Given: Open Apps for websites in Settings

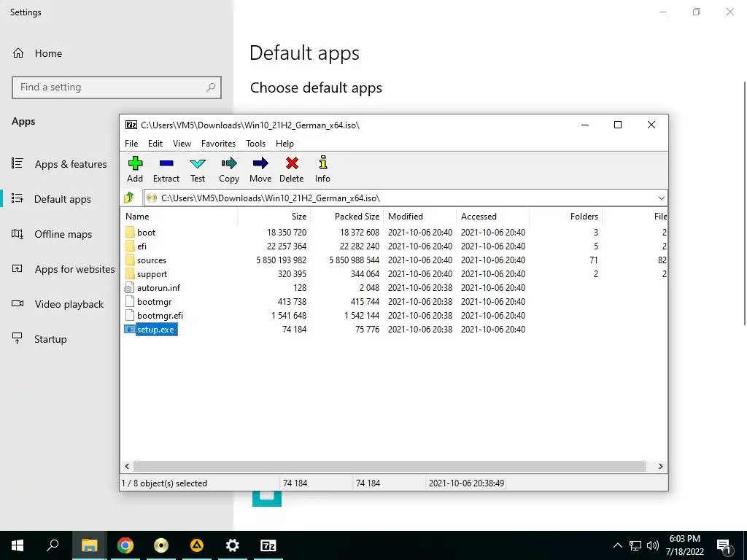Looking at the screenshot, I should point(63,269).
